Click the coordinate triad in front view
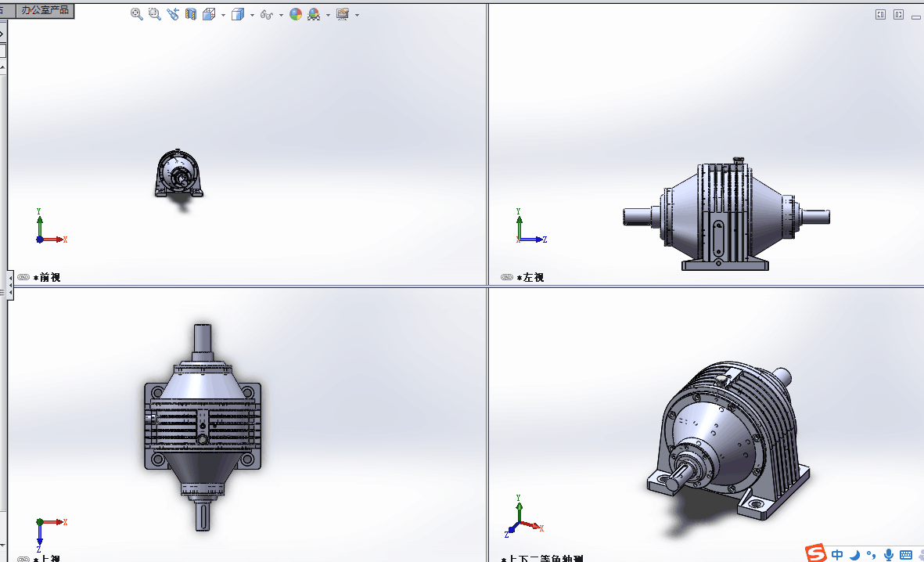The height and width of the screenshot is (562, 924). click(x=52, y=226)
